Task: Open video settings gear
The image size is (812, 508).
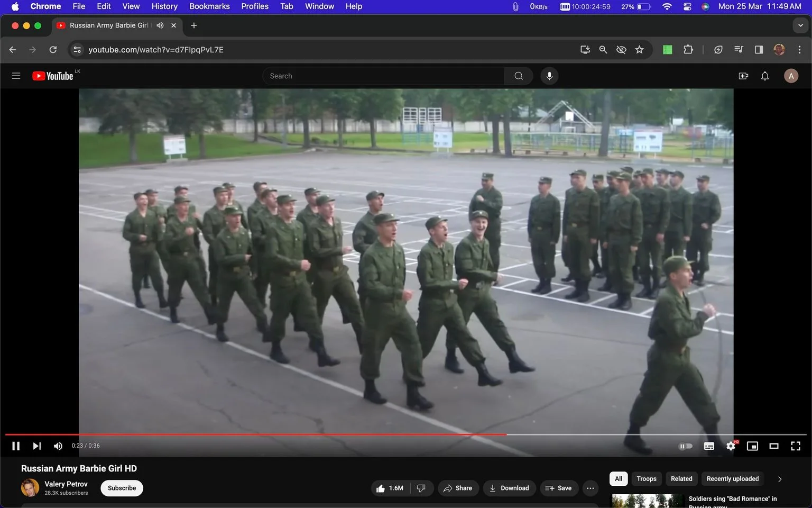Action: 731,446
